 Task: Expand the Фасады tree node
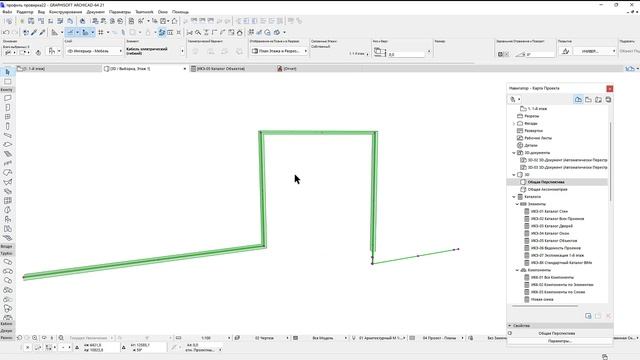pyautogui.click(x=514, y=123)
